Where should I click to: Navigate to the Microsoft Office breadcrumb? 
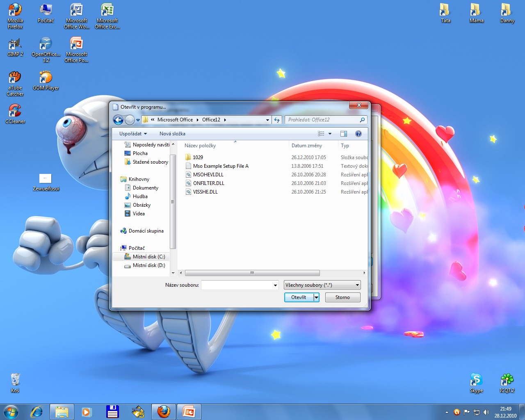pos(175,120)
